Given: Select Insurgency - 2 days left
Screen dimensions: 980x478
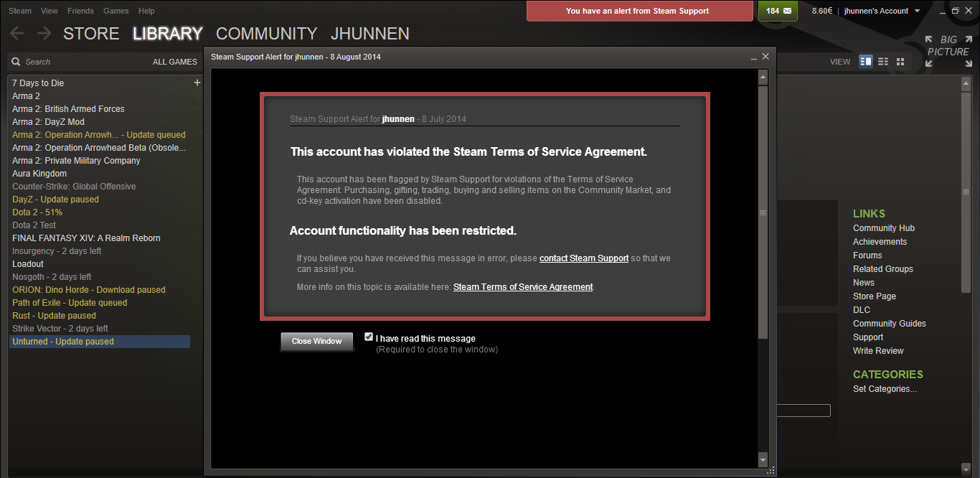Looking at the screenshot, I should point(99,251).
